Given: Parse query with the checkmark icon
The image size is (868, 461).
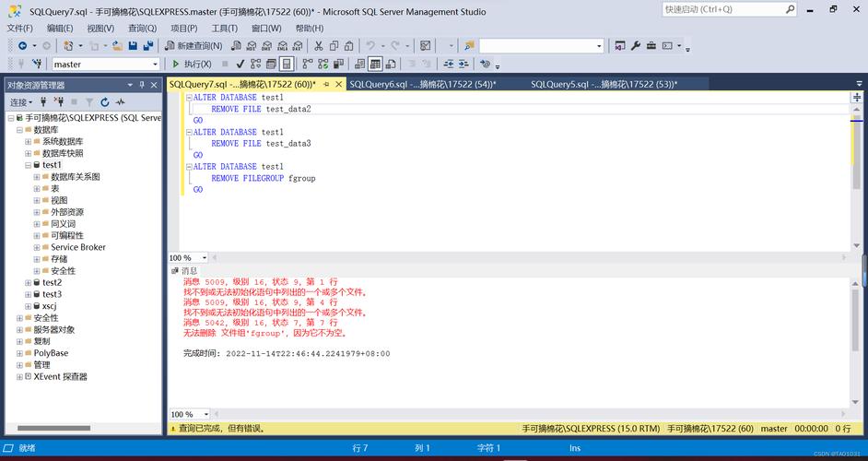Looking at the screenshot, I should (x=240, y=65).
